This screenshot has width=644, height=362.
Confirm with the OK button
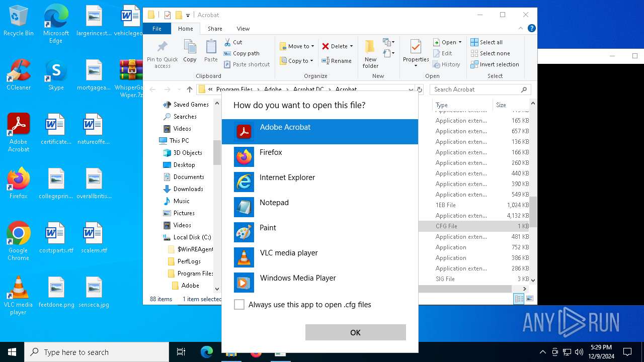355,332
